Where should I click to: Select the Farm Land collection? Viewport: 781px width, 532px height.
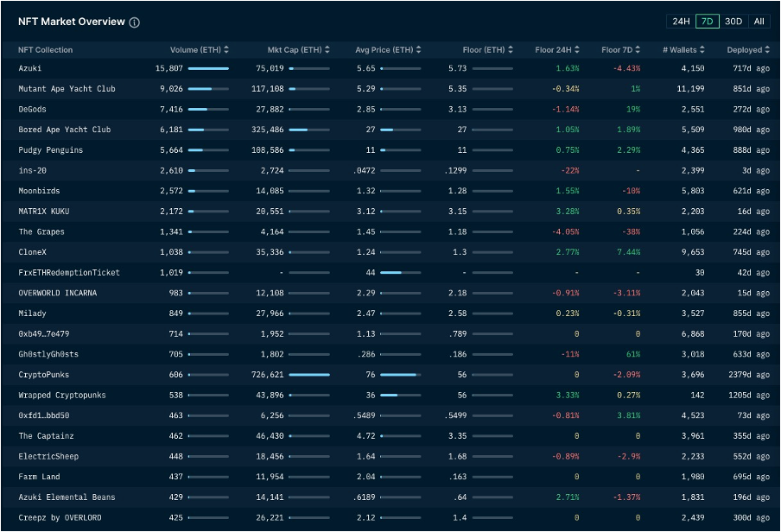pos(40,477)
